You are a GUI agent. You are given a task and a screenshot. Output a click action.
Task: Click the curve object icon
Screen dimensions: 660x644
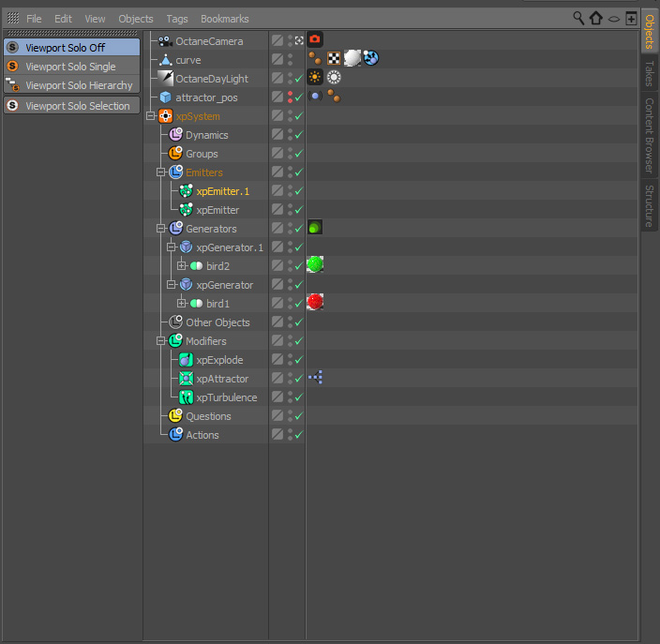click(165, 60)
